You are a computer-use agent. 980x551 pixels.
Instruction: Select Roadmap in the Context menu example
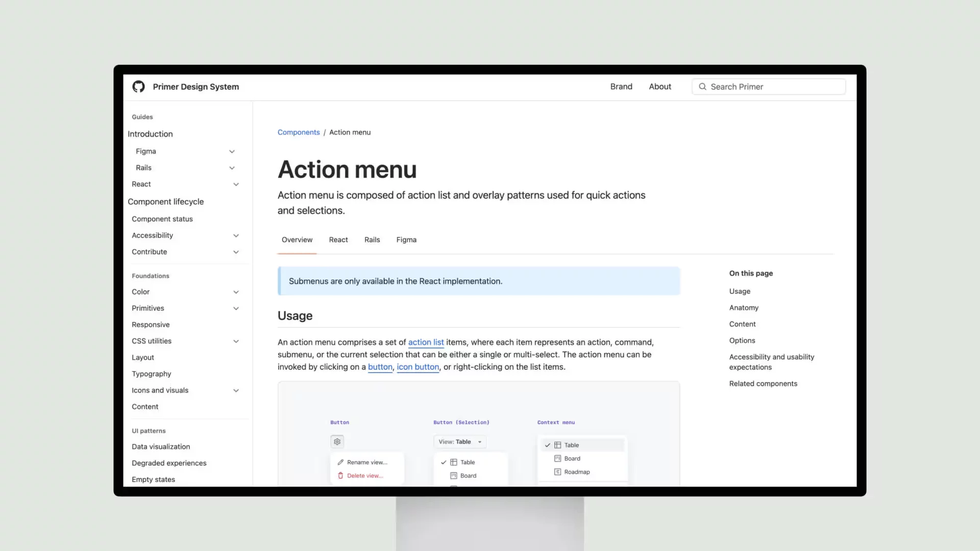[582, 472]
